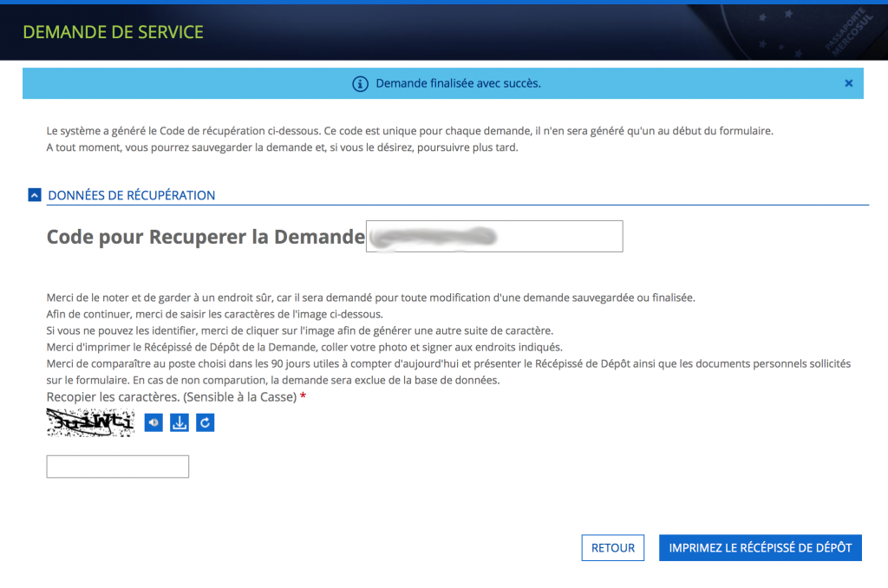This screenshot has height=588, width=888.
Task: Dismiss the 'Demande finalisée avec succès' banner
Action: pos(848,83)
